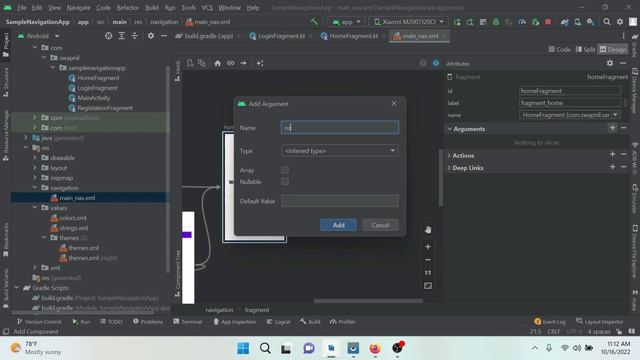Add a deep link with Deep Links plus
The width and height of the screenshot is (640, 360).
612,167
